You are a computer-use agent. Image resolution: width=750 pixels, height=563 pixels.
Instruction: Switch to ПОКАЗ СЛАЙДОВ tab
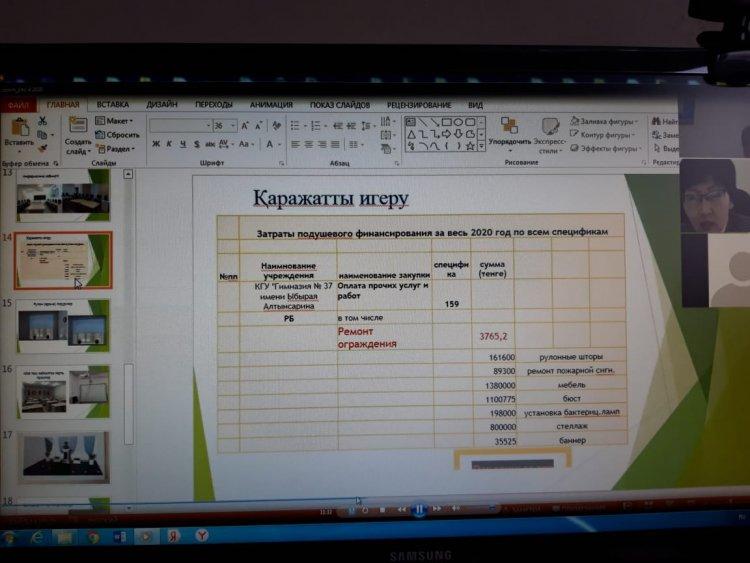(340, 105)
